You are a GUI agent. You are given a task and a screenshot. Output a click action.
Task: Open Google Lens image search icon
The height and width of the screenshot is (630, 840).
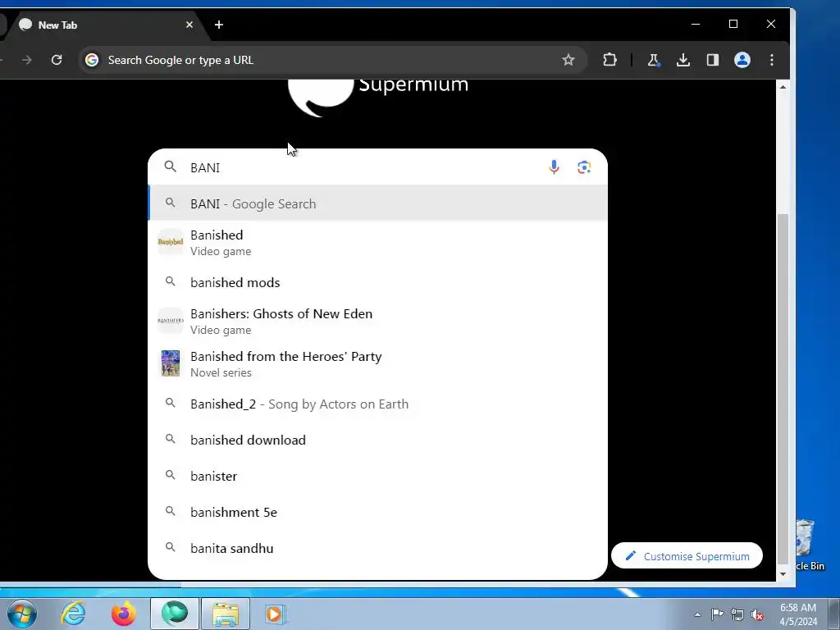[584, 167]
